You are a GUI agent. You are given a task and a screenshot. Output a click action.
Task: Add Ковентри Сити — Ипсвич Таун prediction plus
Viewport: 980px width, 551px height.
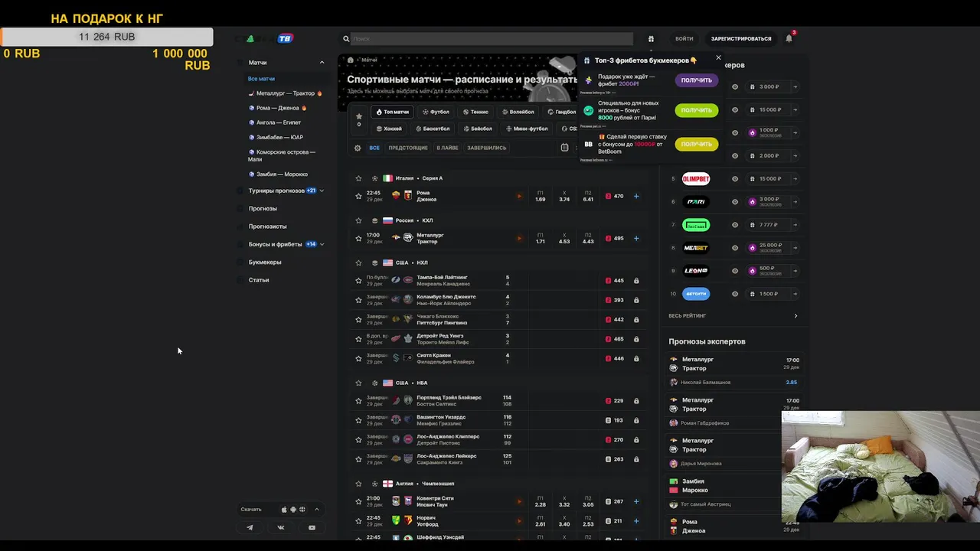click(636, 501)
